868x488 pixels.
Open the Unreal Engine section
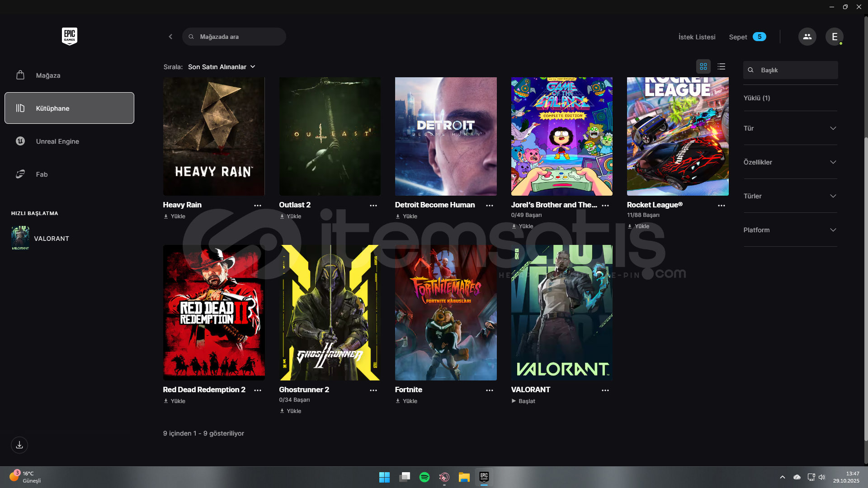click(57, 141)
